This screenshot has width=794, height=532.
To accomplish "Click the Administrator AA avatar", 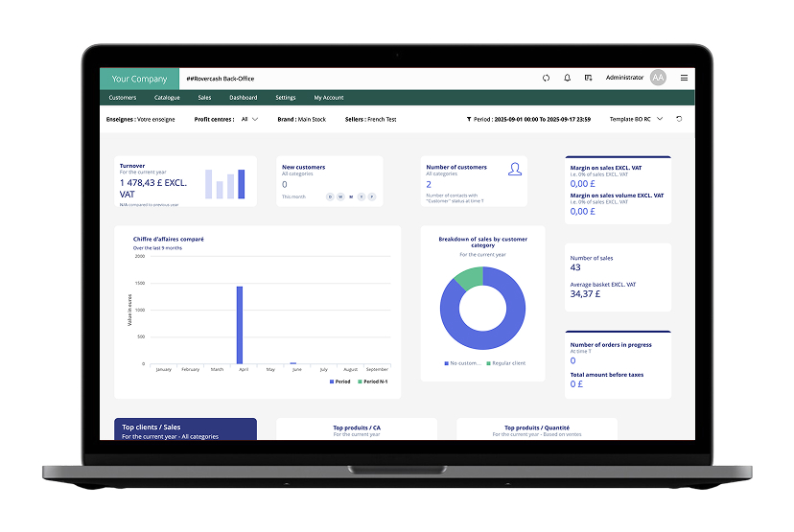I will (658, 79).
